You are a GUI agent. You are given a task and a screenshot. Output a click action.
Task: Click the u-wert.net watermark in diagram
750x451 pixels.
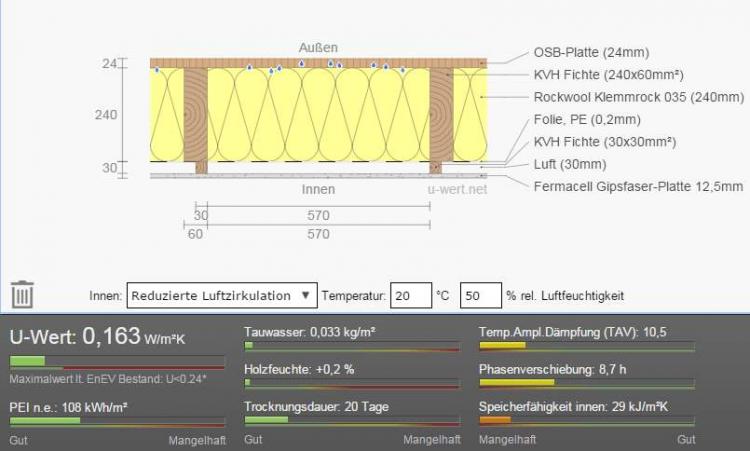coord(457,188)
